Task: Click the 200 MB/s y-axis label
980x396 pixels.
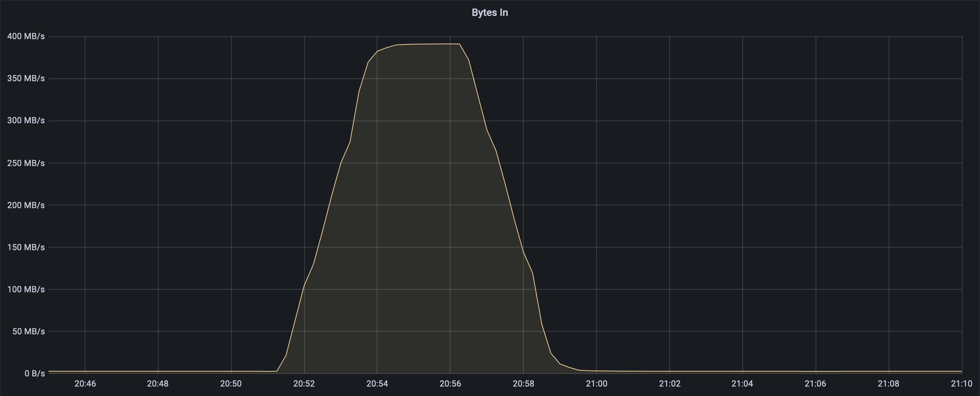Action: (x=26, y=205)
